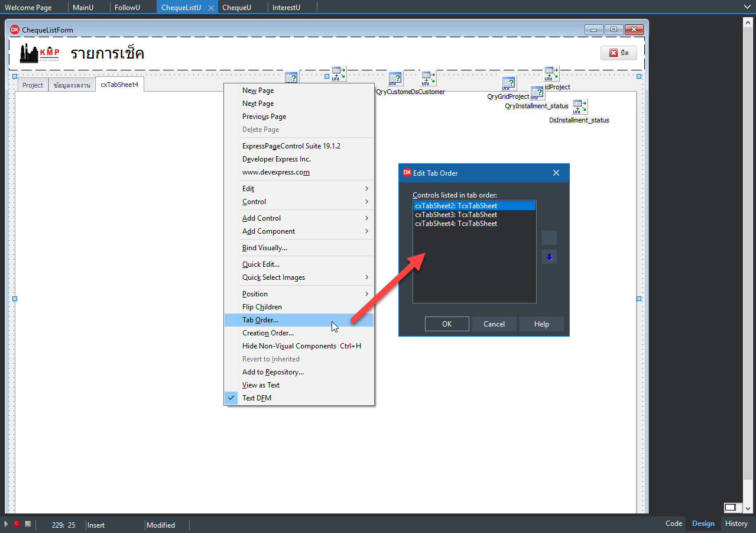Select the QryCustome query component icon

[x=395, y=78]
